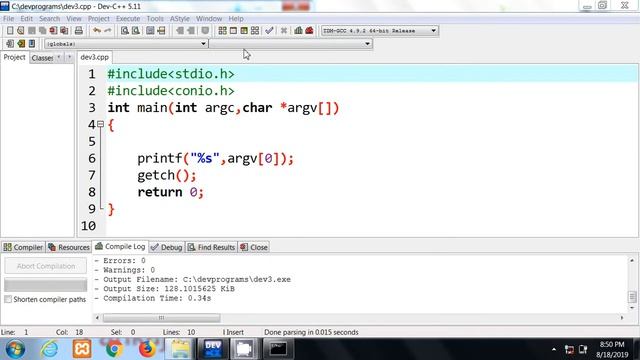640x360 pixels.
Task: Click the New file toolbar icon
Action: [10, 31]
